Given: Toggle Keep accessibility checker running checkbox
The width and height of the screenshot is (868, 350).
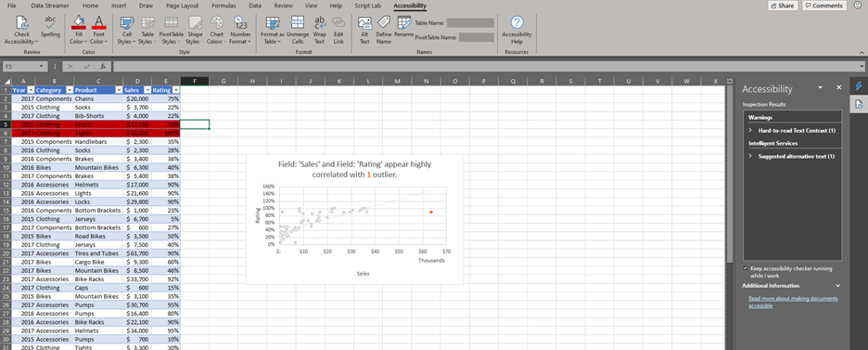Looking at the screenshot, I should (x=745, y=268).
